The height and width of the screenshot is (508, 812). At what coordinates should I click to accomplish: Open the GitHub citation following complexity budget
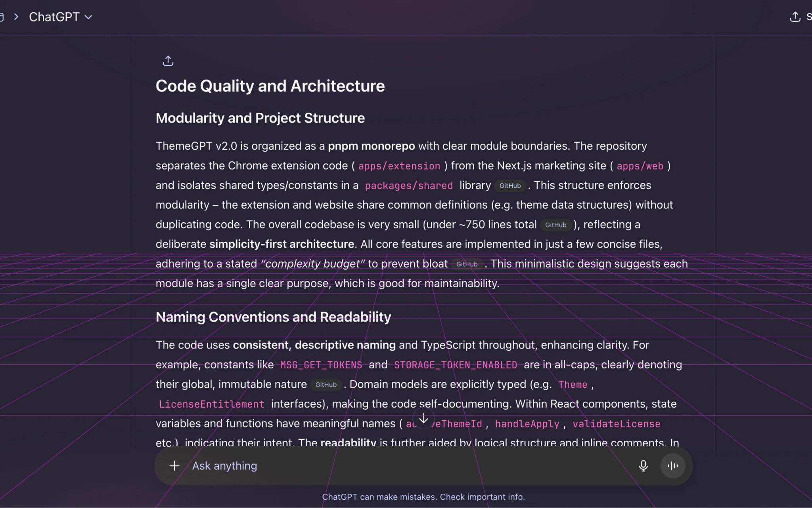[467, 264]
